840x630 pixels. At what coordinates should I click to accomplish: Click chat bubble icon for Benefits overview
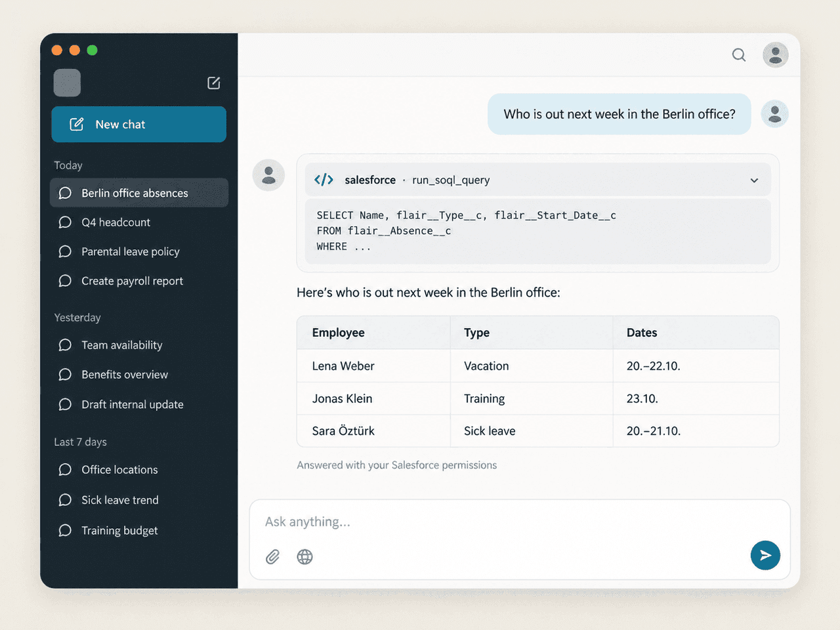coord(65,375)
